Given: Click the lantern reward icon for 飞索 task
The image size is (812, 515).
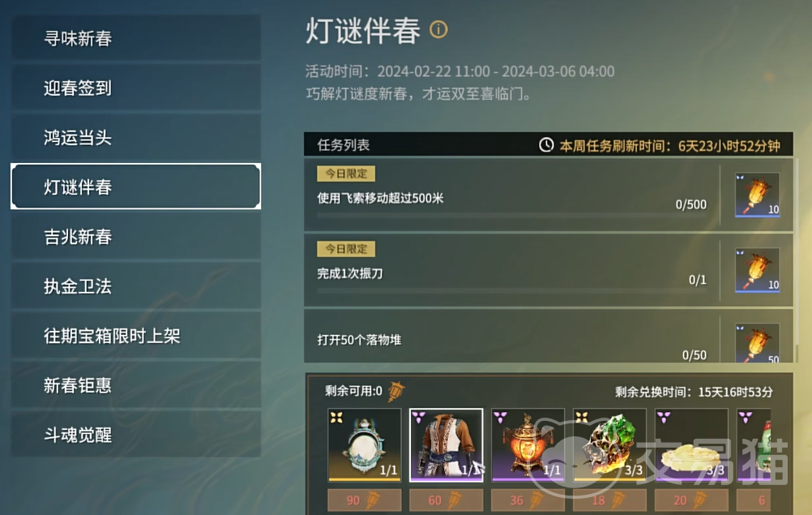Looking at the screenshot, I should coord(757,195).
